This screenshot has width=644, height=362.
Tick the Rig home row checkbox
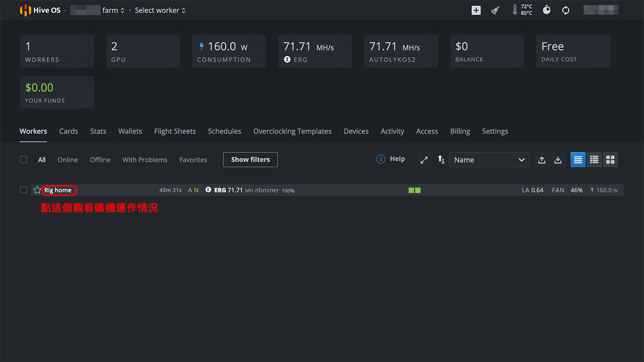[24, 190]
